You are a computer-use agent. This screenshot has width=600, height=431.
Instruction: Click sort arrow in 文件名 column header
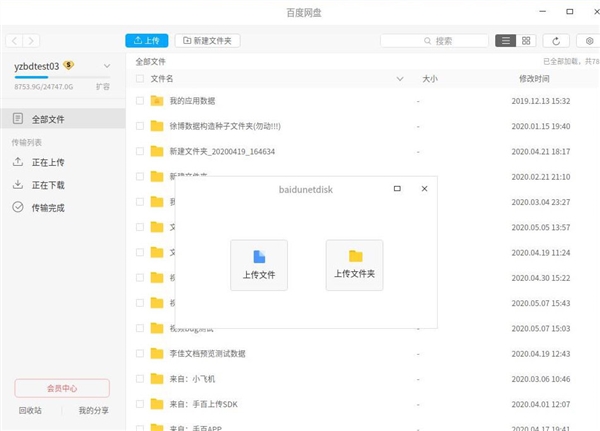(x=400, y=78)
